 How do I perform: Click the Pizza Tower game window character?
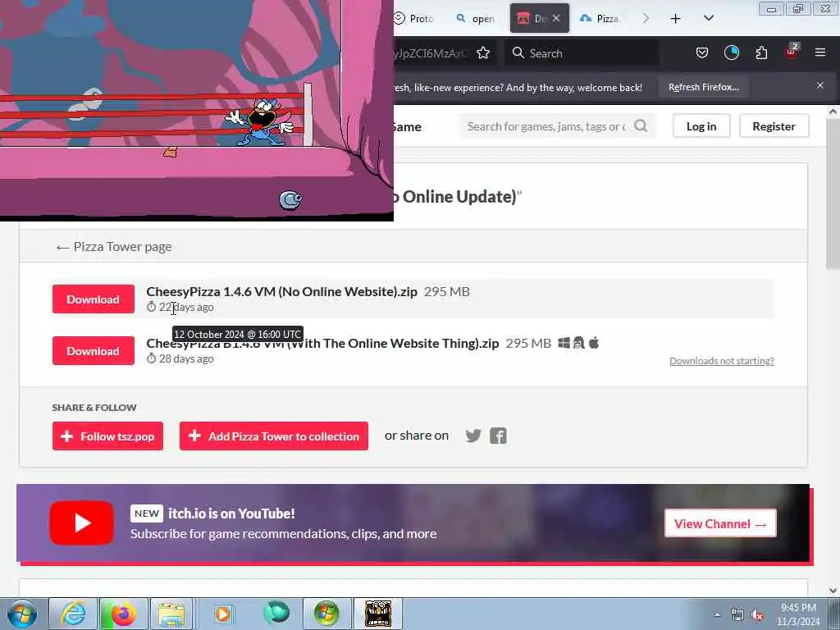tap(261, 122)
